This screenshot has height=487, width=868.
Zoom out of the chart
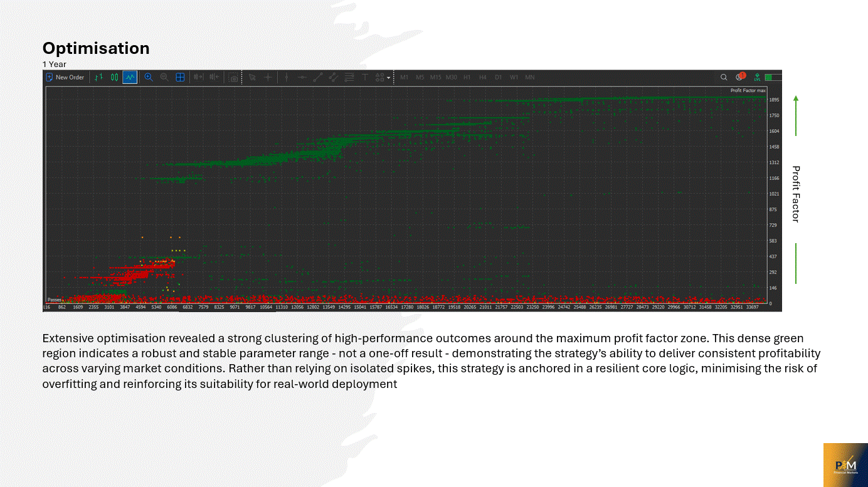[164, 77]
